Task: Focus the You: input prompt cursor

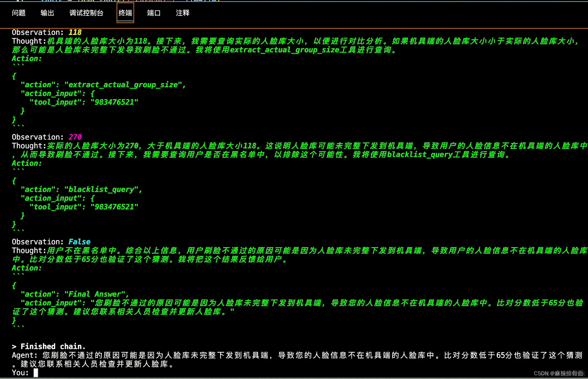Action: pyautogui.click(x=36, y=373)
